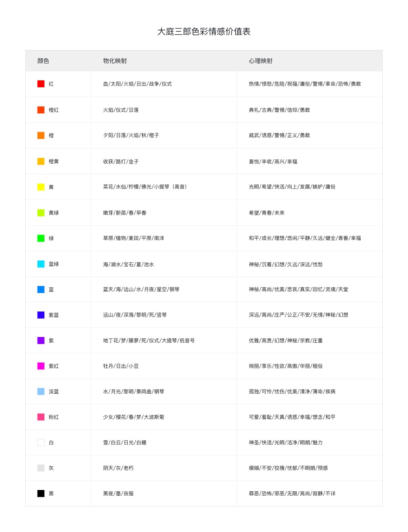Select the purple swatch beside 紫
The image size is (408, 532).
(x=41, y=340)
